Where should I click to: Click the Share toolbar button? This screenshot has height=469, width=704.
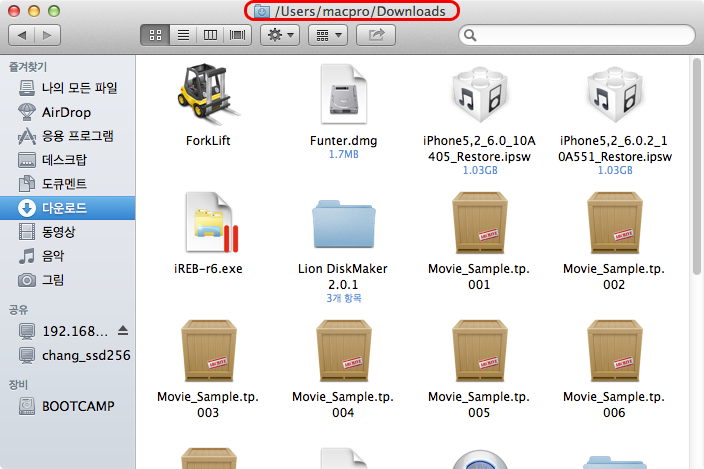[376, 35]
